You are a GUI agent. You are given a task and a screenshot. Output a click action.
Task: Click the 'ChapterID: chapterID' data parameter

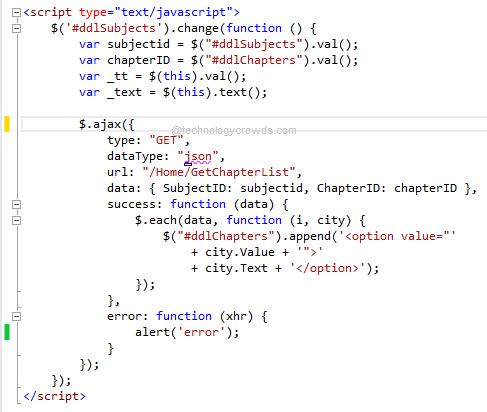tap(387, 188)
